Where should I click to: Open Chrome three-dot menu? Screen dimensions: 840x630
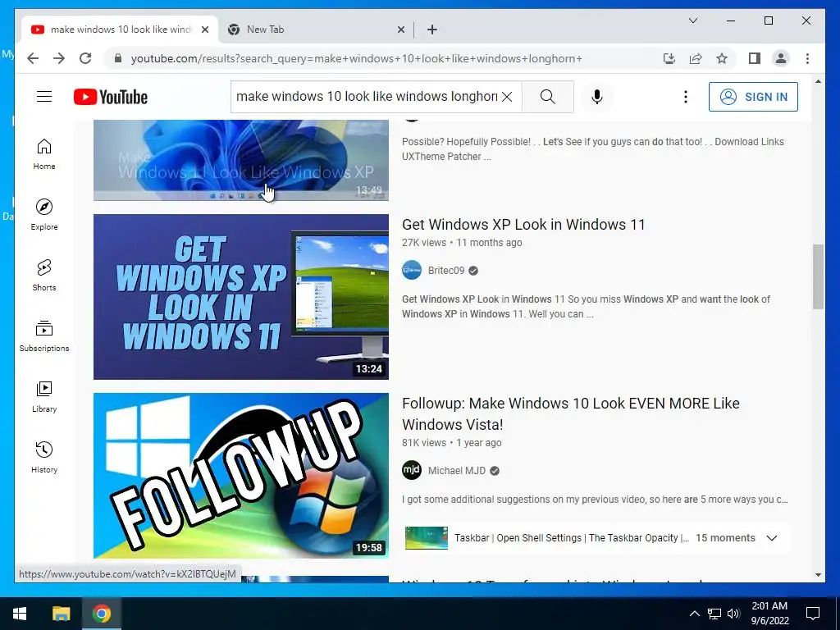click(x=807, y=58)
